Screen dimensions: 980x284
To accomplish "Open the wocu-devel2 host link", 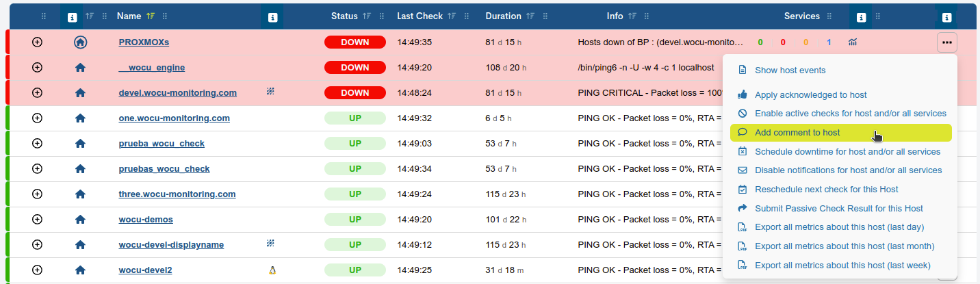I will coord(145,270).
